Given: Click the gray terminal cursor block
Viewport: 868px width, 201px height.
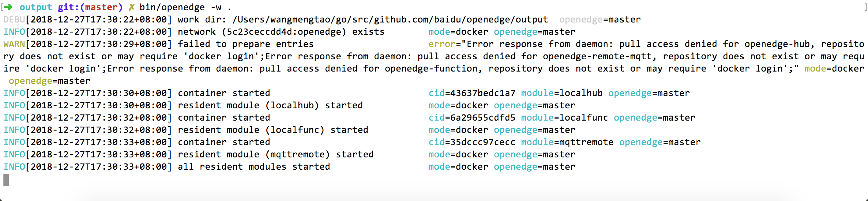Looking at the screenshot, I should pyautogui.click(x=6, y=180).
